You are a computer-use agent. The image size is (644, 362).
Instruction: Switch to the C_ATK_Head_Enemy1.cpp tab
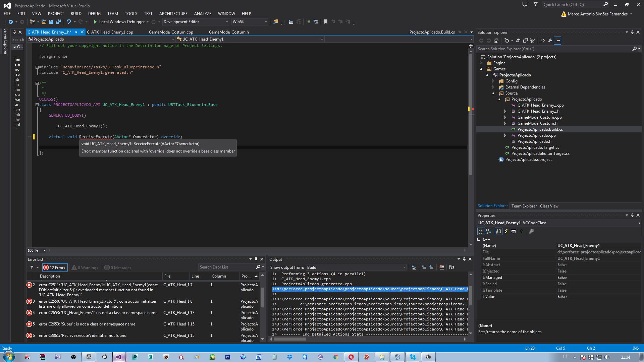(110, 32)
